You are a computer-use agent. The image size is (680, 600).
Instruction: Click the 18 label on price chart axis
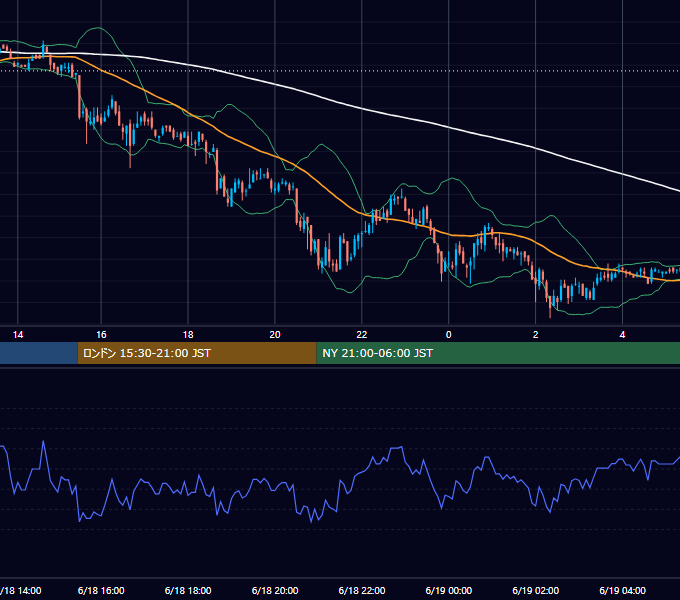point(188,335)
